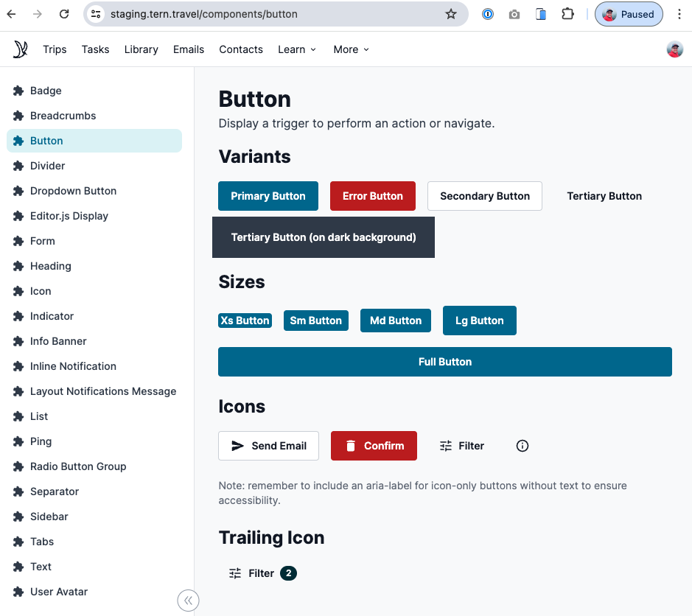Click the Filter button with badge 2
This screenshot has width=692, height=616.
pos(262,573)
